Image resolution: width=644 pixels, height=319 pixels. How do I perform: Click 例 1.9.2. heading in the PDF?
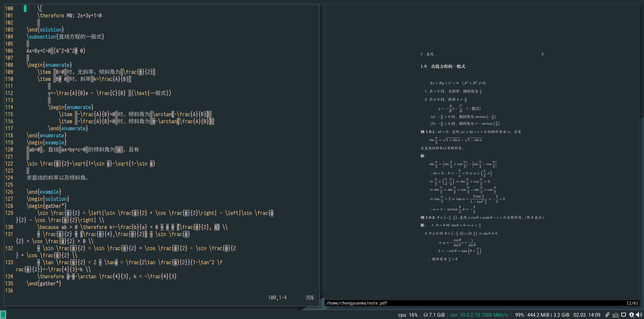click(x=428, y=217)
